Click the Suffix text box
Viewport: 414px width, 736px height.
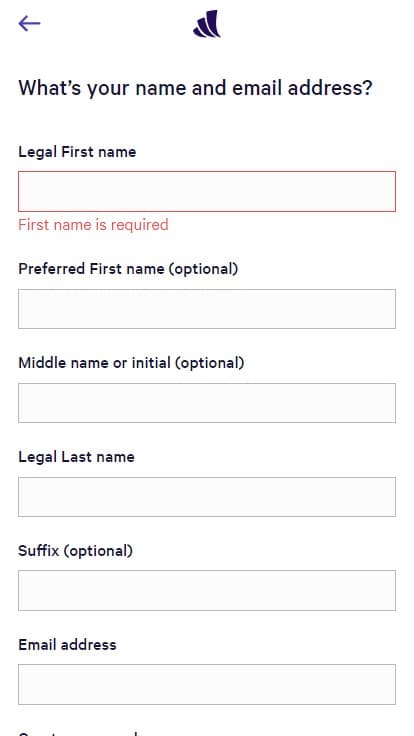click(207, 590)
